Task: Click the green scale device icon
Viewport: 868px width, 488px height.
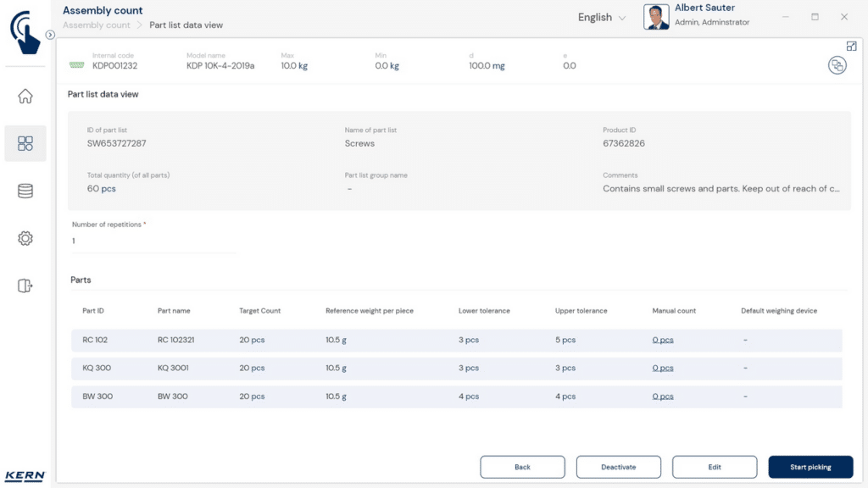Action: (77, 65)
